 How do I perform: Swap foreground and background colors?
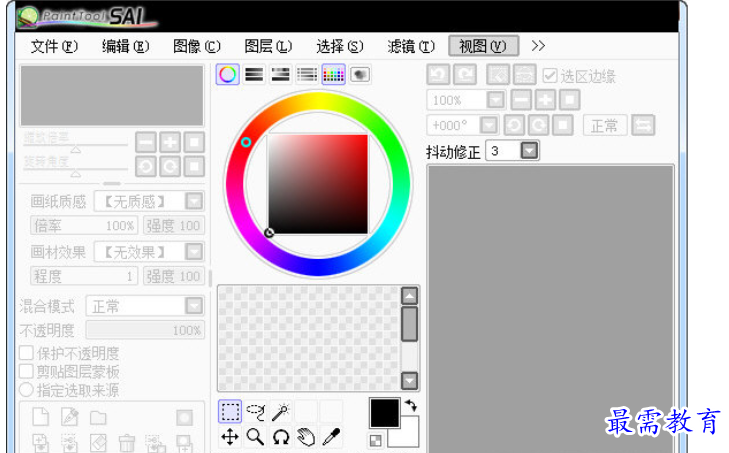411,406
